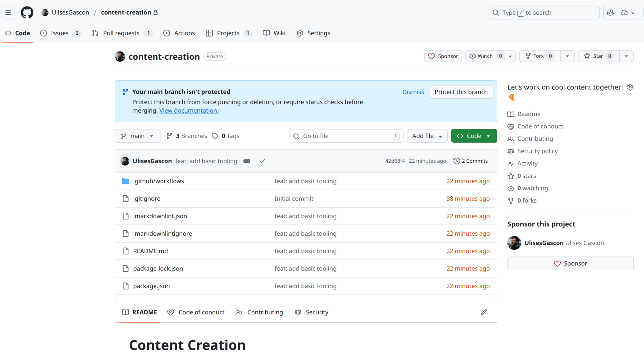Open the hamburger navigation menu
This screenshot has width=644, height=357.
8,12
